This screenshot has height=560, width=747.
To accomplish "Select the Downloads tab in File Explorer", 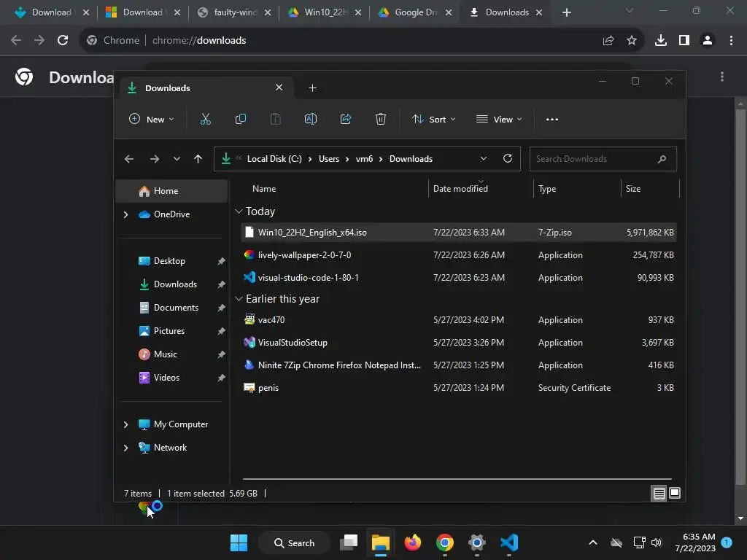I will [x=205, y=88].
